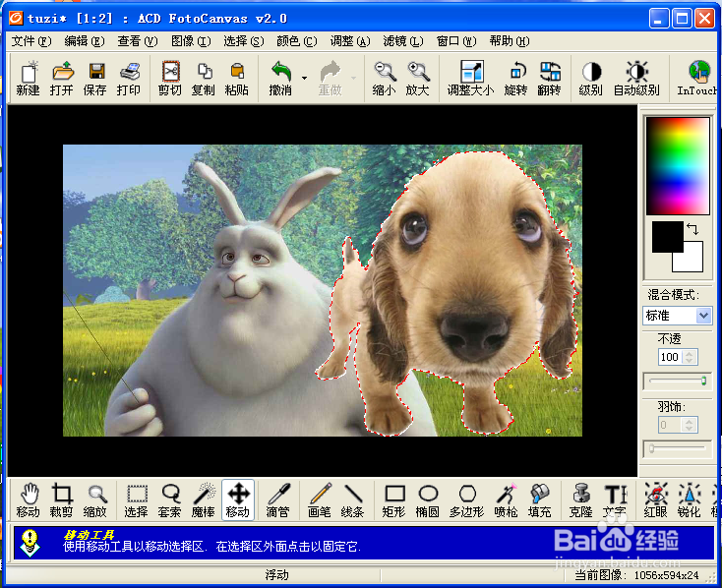Screen dimensions: 722x588
Task: Open a file with 打开 icon
Action: point(62,78)
